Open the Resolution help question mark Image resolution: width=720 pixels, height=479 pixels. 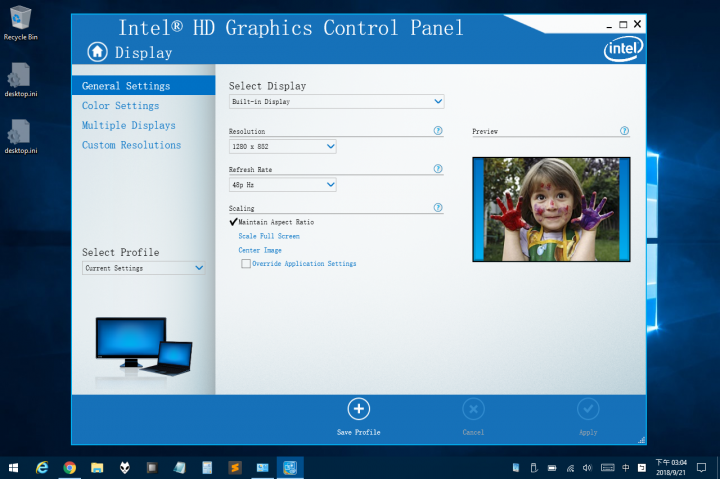click(438, 130)
